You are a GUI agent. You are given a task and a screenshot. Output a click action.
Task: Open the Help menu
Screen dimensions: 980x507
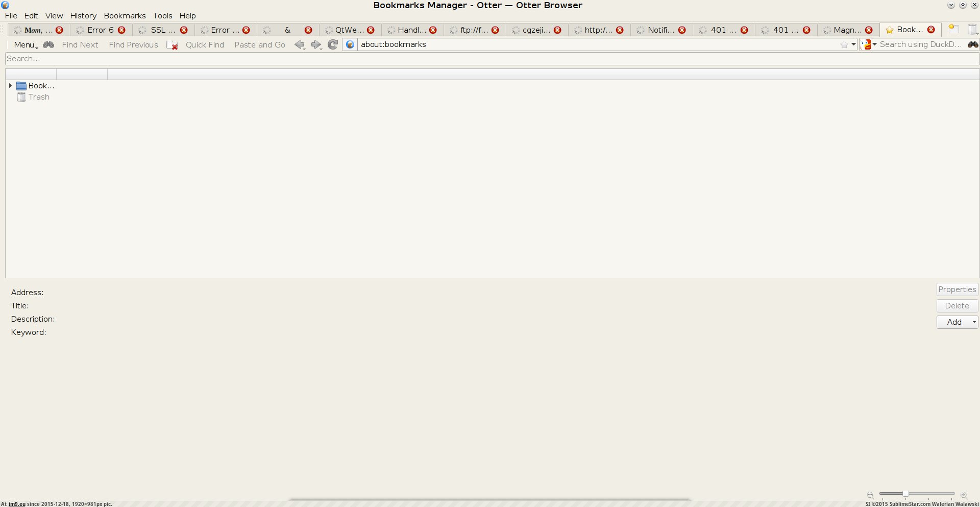(x=188, y=16)
